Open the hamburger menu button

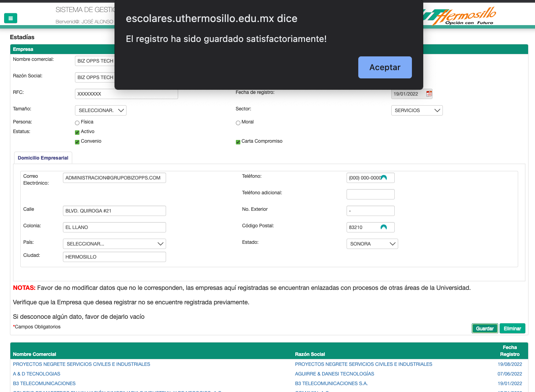point(11,18)
